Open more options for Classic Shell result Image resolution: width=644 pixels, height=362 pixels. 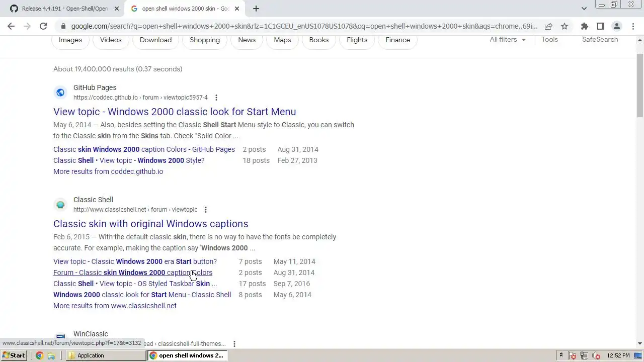point(205,210)
